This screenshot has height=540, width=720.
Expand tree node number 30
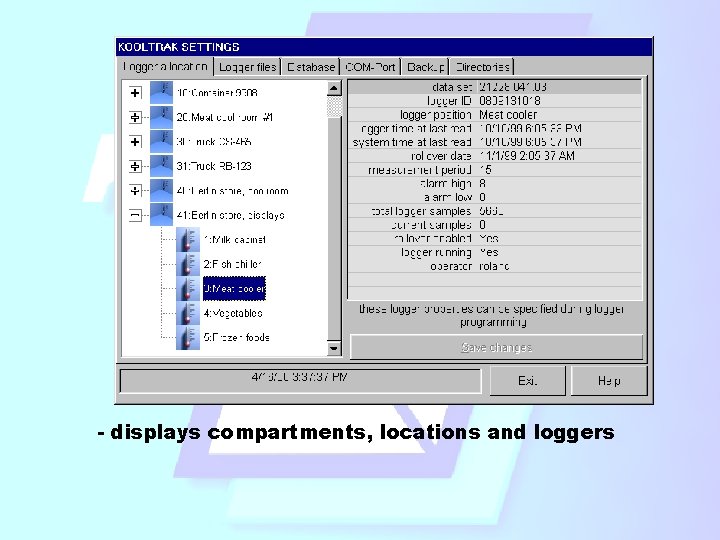135,141
